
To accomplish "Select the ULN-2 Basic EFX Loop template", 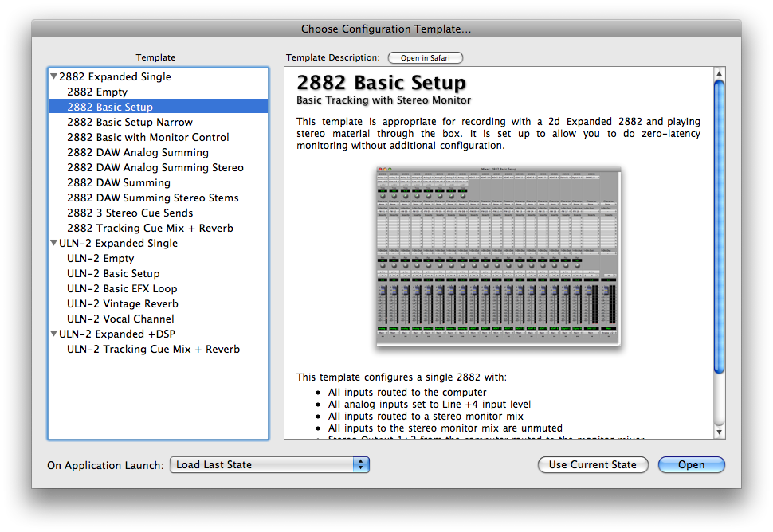I will pos(159,288).
